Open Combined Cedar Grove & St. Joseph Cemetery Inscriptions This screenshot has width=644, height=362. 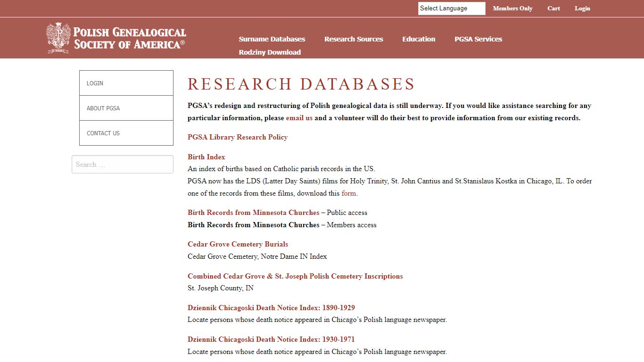[295, 276]
